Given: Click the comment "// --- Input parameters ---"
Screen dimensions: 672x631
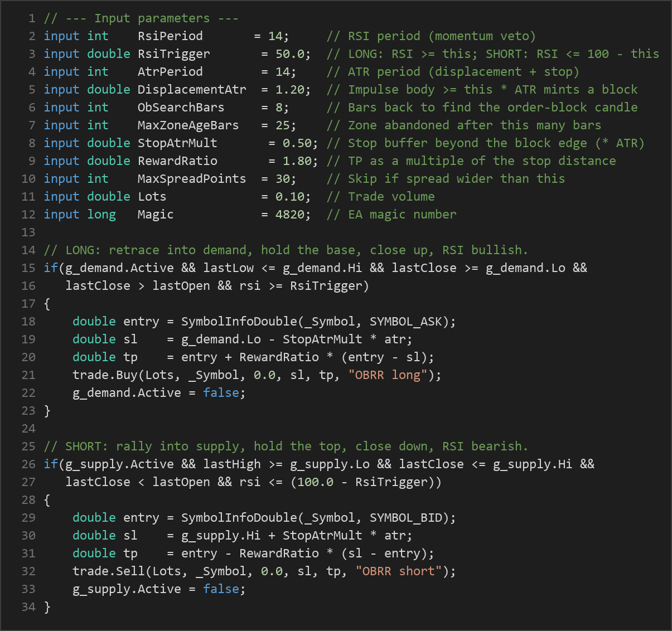Looking at the screenshot, I should [141, 18].
